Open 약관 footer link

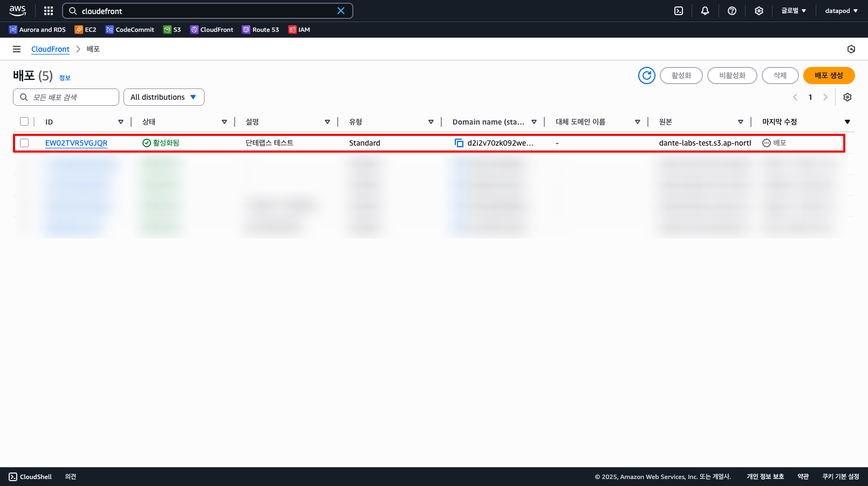[803, 477]
